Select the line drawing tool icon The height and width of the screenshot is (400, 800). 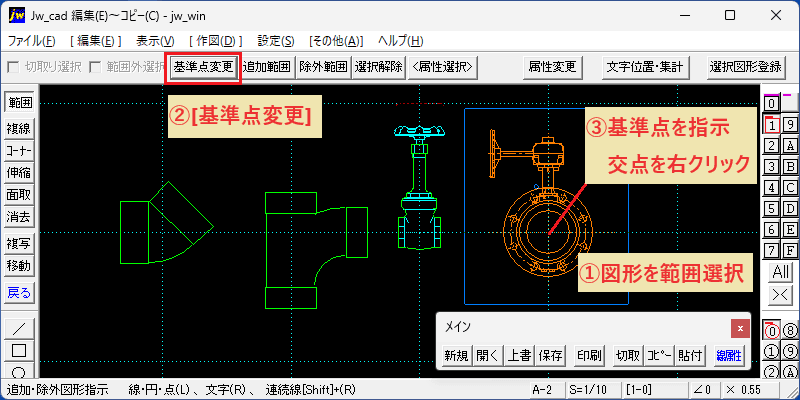(19, 329)
